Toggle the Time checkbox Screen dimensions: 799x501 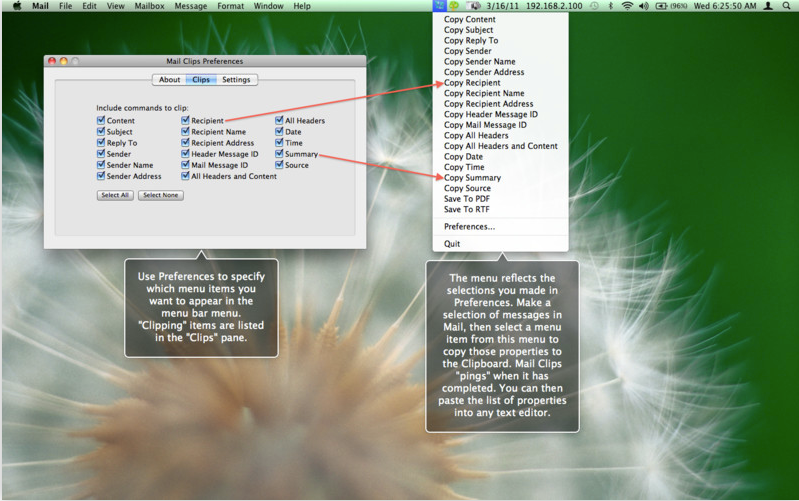click(279, 143)
